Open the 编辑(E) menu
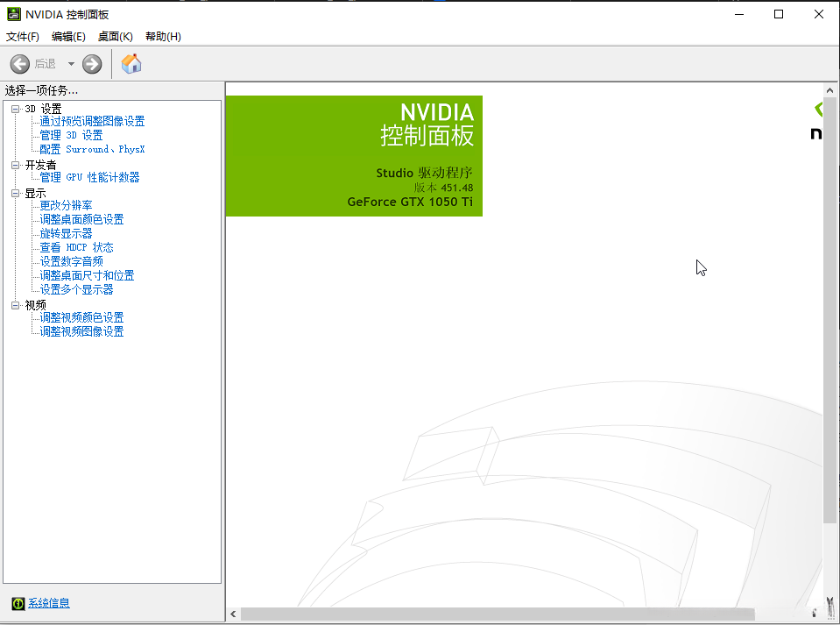Image resolution: width=840 pixels, height=625 pixels. 68,37
